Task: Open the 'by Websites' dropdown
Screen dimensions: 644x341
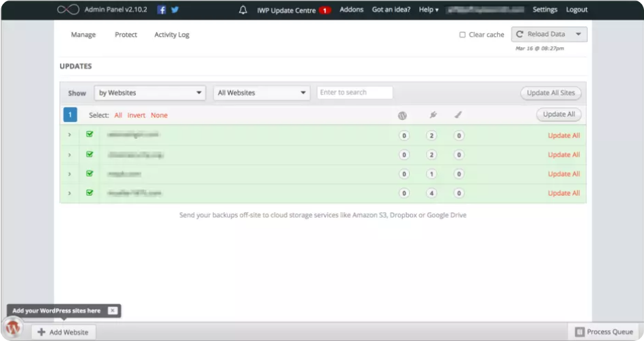Action: pos(150,93)
